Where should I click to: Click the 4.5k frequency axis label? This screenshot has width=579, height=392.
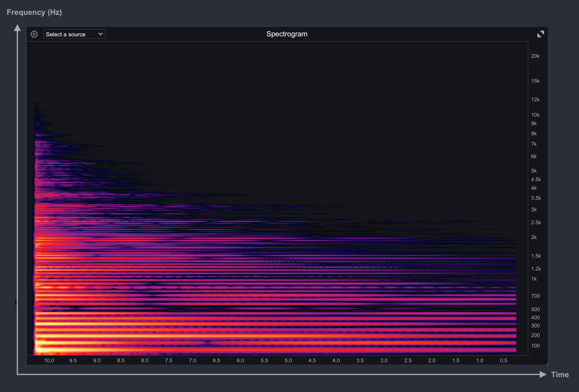click(536, 180)
